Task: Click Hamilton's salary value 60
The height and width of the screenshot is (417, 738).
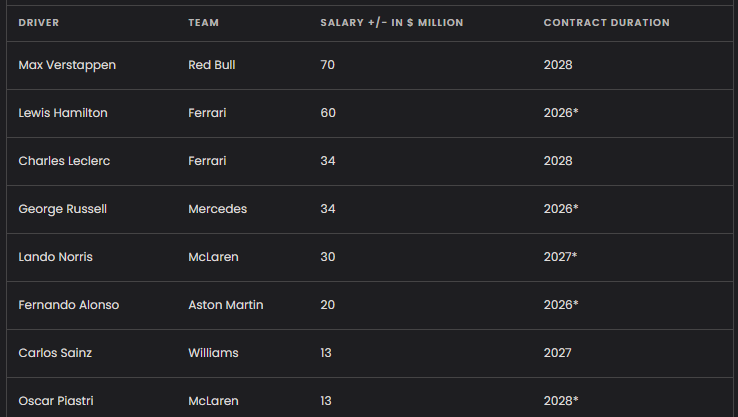Action: click(x=328, y=113)
